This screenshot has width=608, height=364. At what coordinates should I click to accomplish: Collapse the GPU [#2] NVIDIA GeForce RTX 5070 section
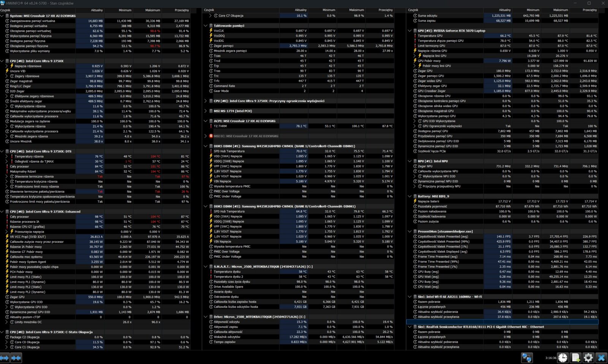click(410, 31)
